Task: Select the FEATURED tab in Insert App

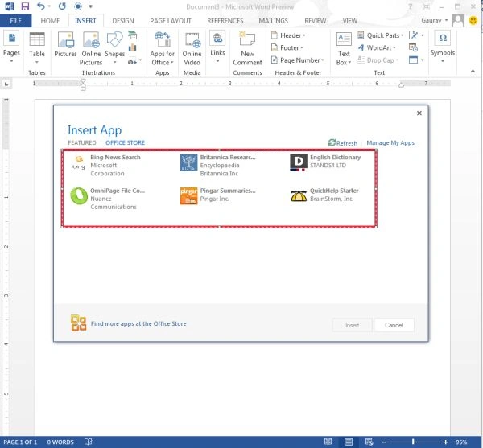Action: coord(82,143)
